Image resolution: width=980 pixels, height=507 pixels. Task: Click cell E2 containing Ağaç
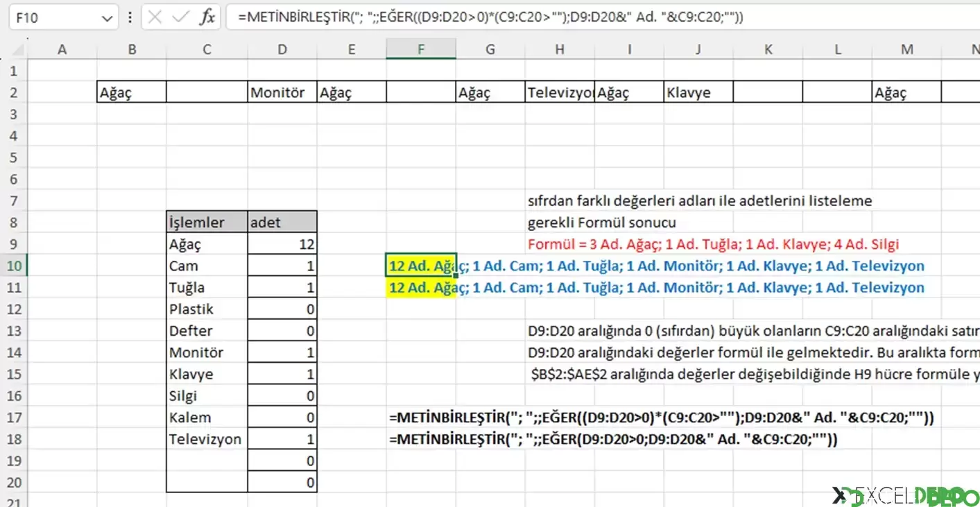[x=352, y=92]
